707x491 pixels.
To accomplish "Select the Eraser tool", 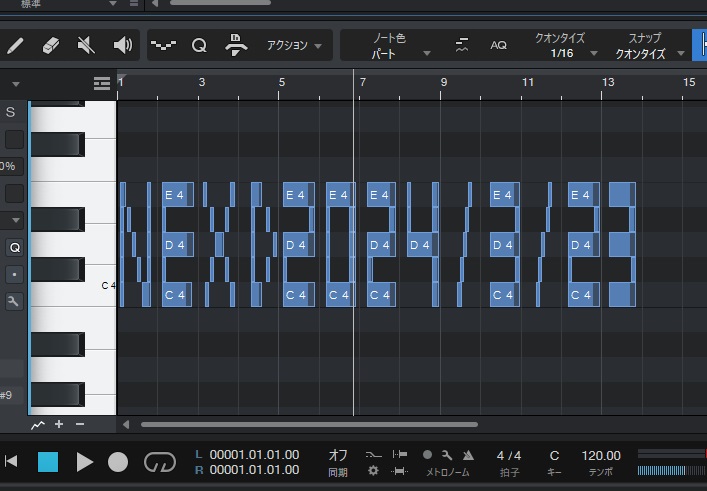I will click(50, 46).
